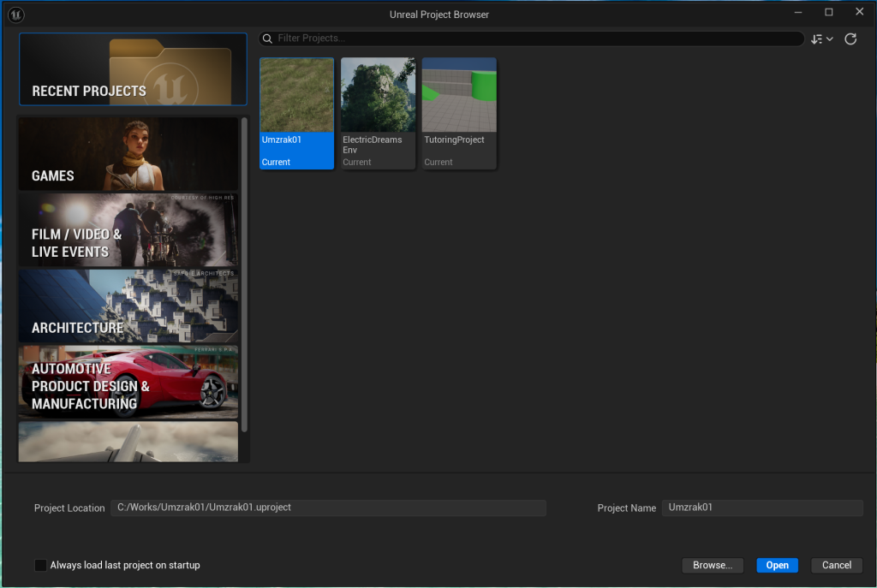The image size is (877, 588).
Task: Click the Unreal Engine logo icon in title bar
Action: tap(15, 15)
